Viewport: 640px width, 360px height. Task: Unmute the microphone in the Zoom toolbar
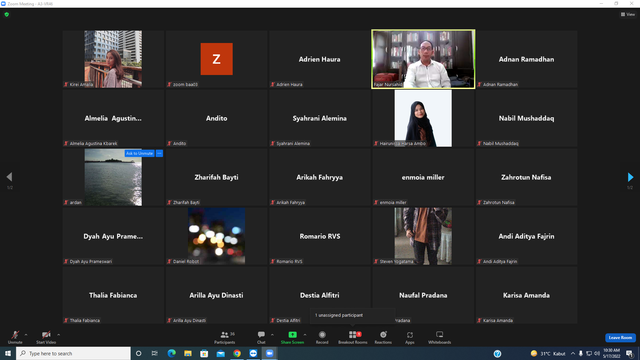tap(15, 337)
